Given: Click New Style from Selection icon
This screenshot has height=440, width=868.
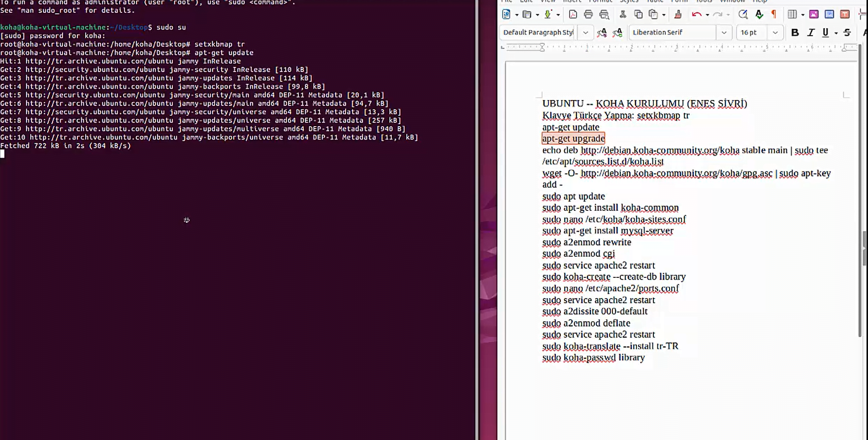Looking at the screenshot, I should (x=617, y=33).
